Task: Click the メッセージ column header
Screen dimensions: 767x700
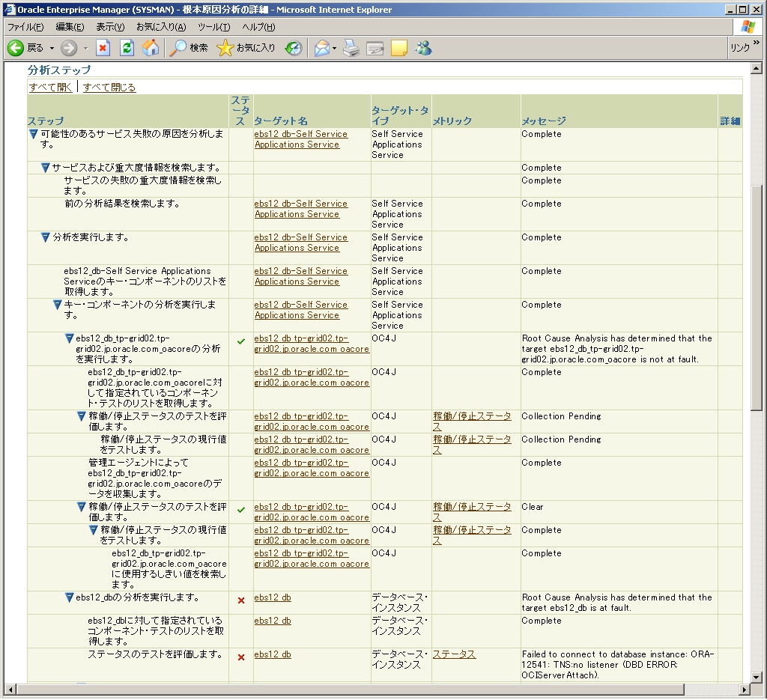Action: (544, 121)
